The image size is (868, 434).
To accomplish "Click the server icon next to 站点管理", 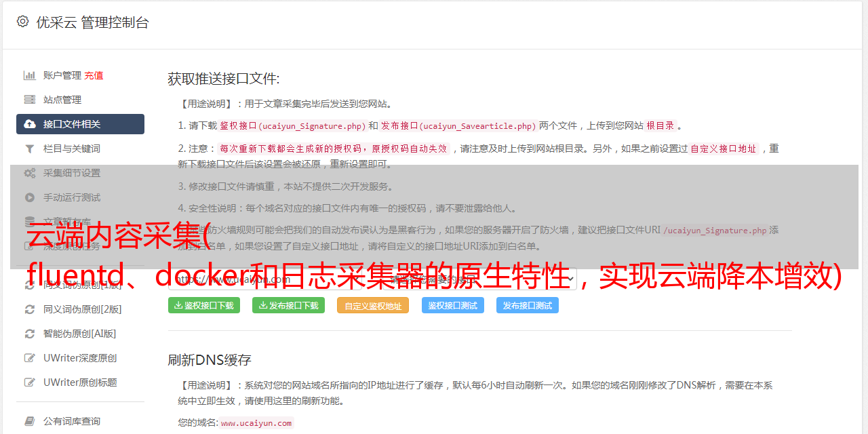I will [x=30, y=100].
